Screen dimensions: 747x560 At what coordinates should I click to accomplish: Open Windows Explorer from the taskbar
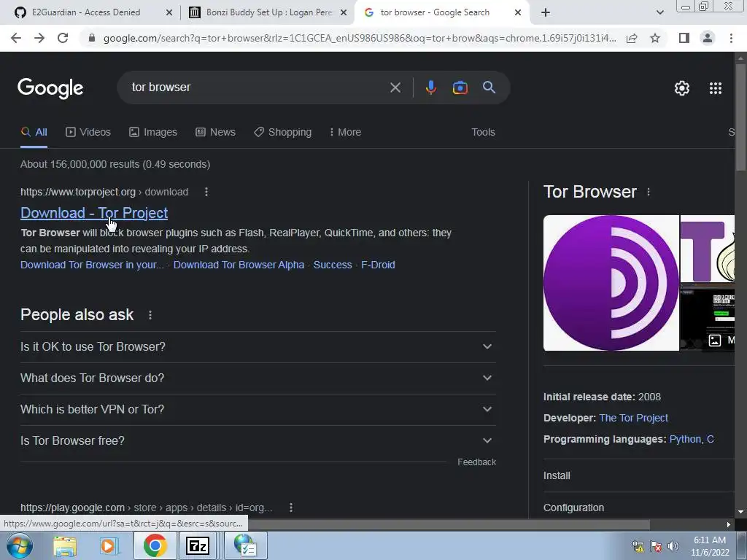[x=65, y=545]
